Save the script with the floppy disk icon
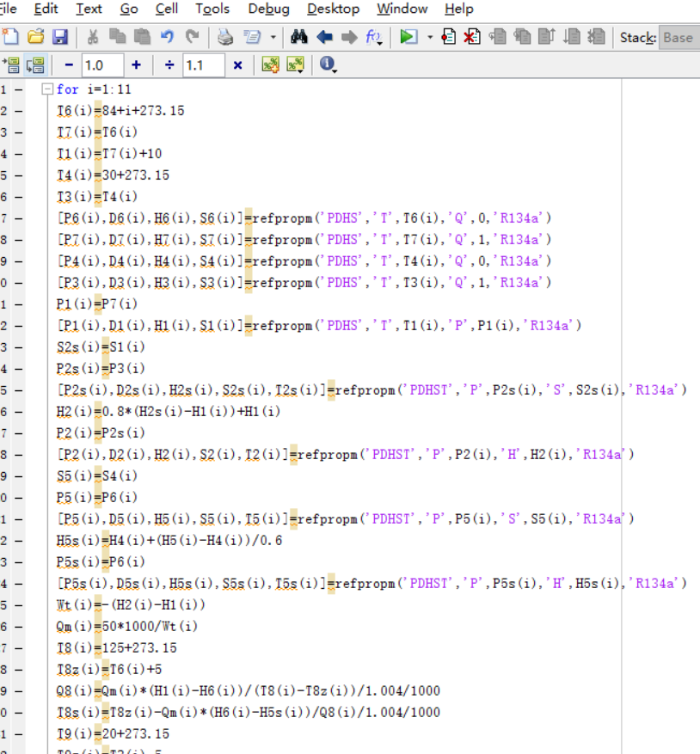700x754 pixels. pos(60,37)
